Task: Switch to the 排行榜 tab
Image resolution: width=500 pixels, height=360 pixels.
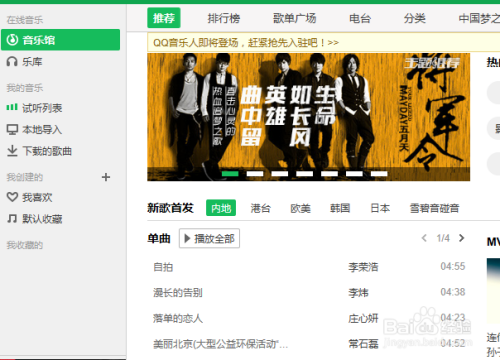Action: pos(224,18)
